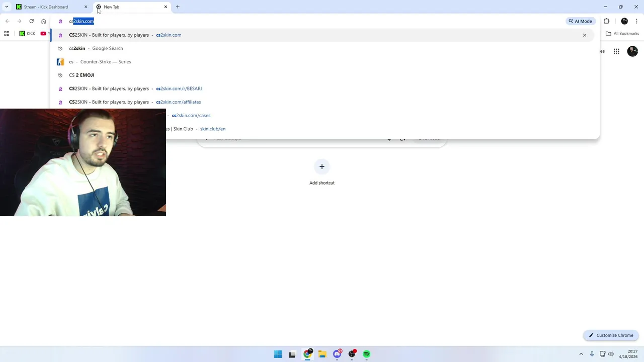Image resolution: width=644 pixels, height=362 pixels.
Task: Open the Google apps grid launcher
Action: pyautogui.click(x=616, y=51)
